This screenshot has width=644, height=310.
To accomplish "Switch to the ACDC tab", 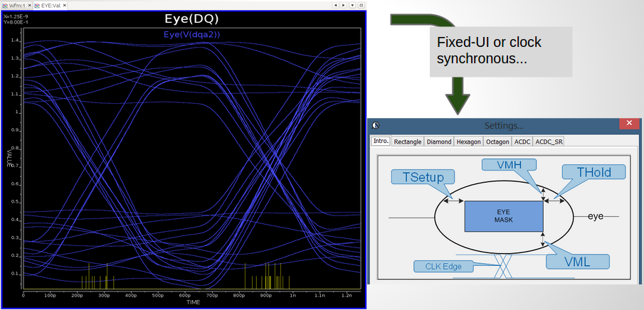I will (522, 141).
